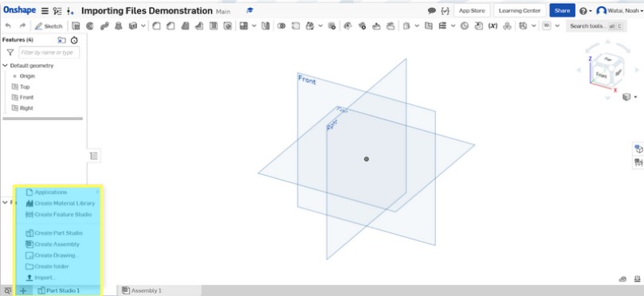Screen dimensions: 644x296
Task: Open the tab manager icon at bottom left
Action: (7, 290)
